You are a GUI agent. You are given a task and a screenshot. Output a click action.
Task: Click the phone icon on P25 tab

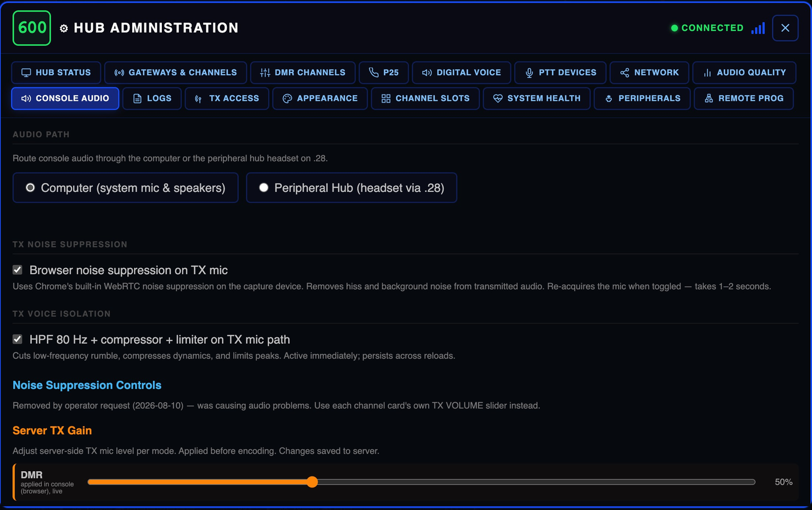tap(374, 73)
